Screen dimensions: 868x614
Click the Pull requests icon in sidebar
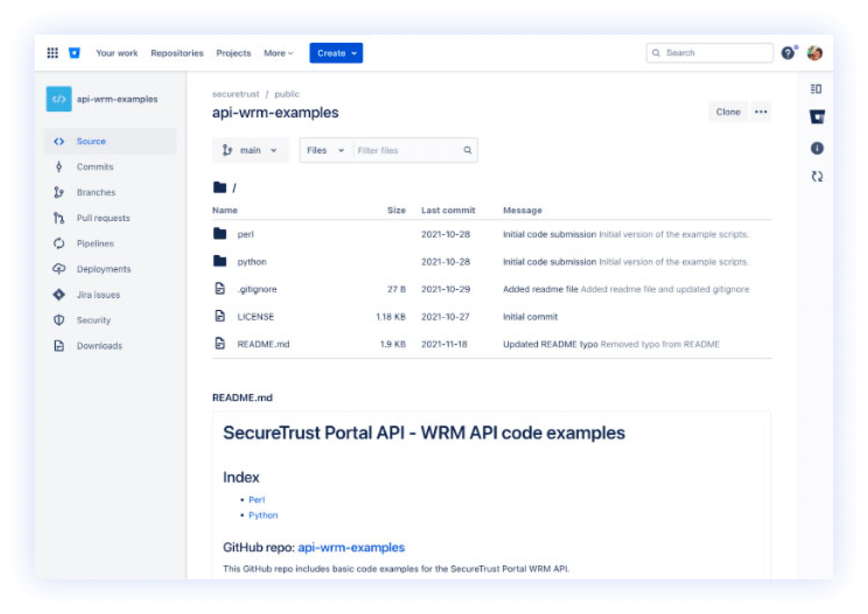[x=59, y=218]
